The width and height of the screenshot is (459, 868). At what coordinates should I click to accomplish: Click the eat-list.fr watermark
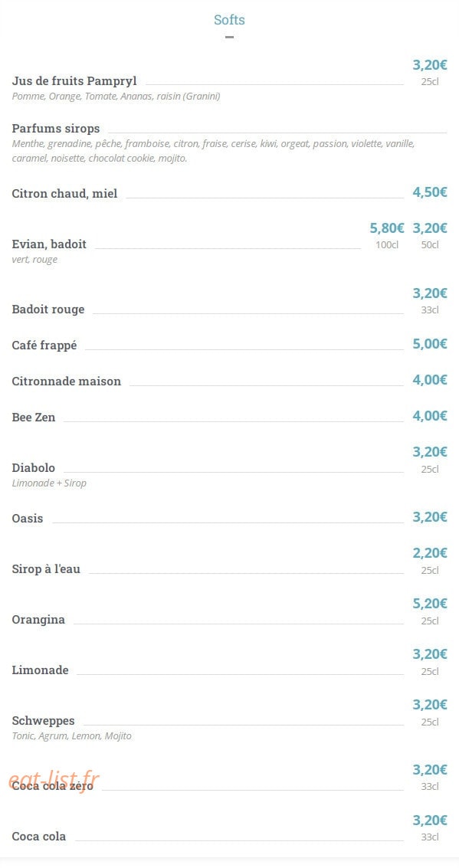(54, 781)
